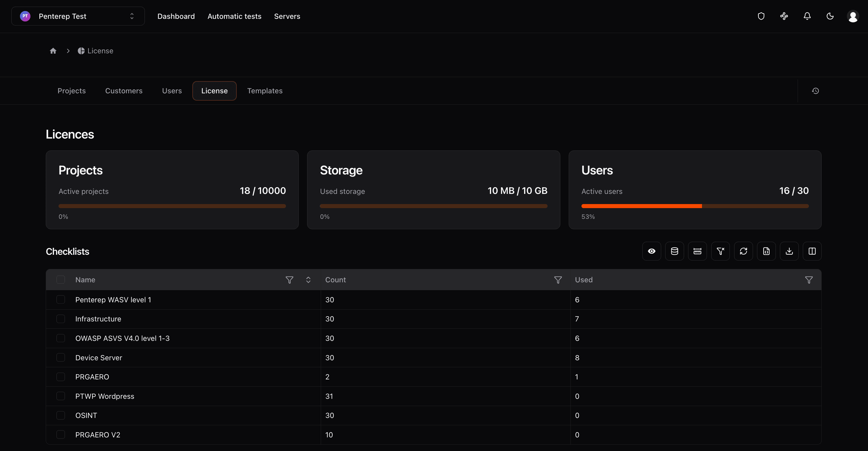Clear filters with funnel-x icon
Image resolution: width=868 pixels, height=451 pixels.
pos(721,251)
